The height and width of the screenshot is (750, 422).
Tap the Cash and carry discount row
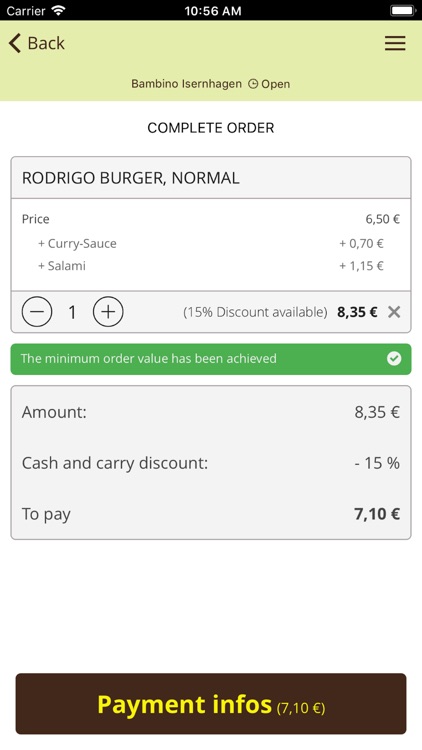click(211, 463)
